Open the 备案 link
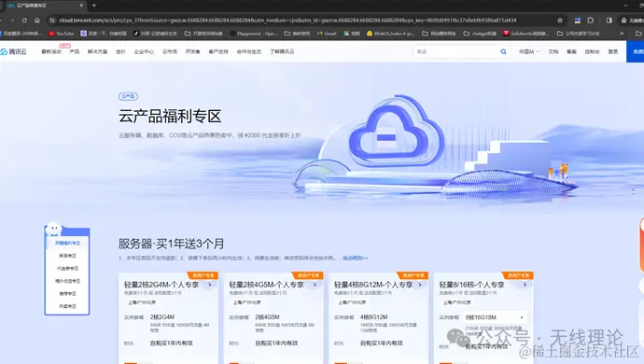Viewport: 644px width, 364px height. coord(572,51)
